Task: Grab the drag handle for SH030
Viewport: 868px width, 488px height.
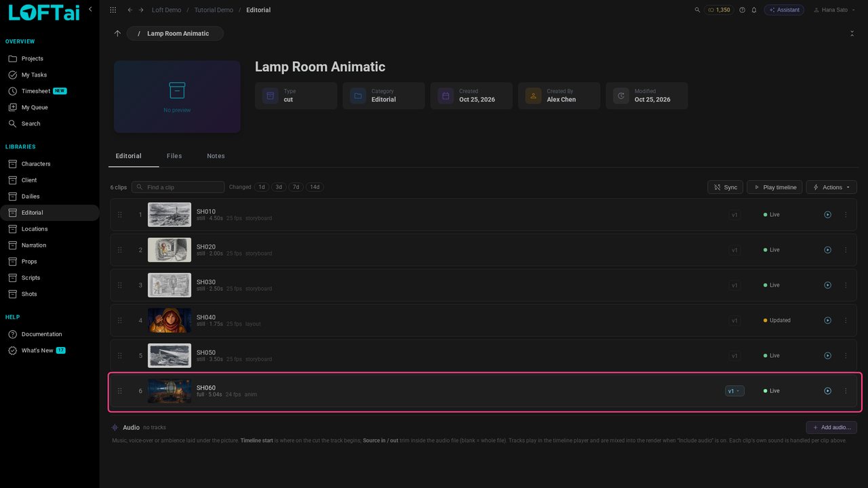Action: tap(120, 285)
